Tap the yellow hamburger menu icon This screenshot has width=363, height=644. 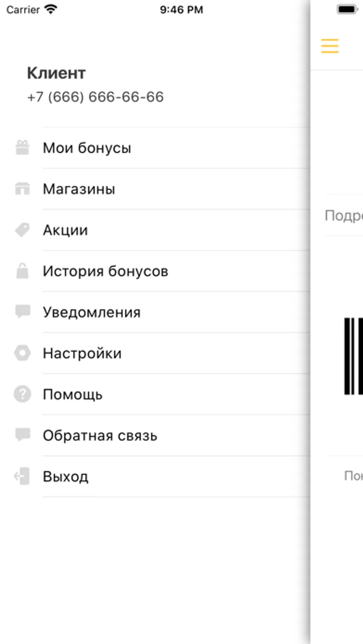pos(330,46)
